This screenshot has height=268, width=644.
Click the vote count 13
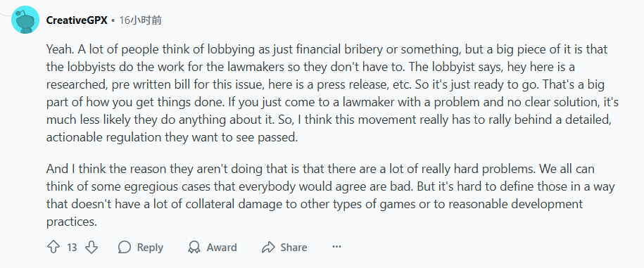point(72,248)
